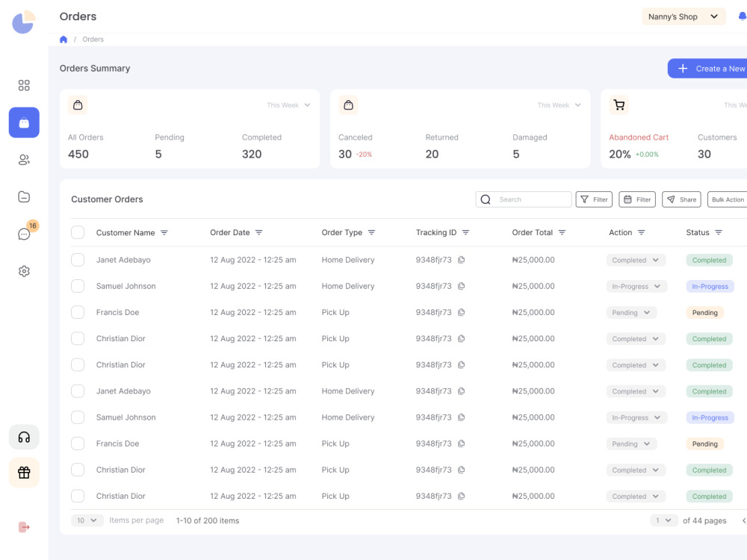
Task: Check the first Samuel Johnson row checkbox
Action: (x=78, y=286)
